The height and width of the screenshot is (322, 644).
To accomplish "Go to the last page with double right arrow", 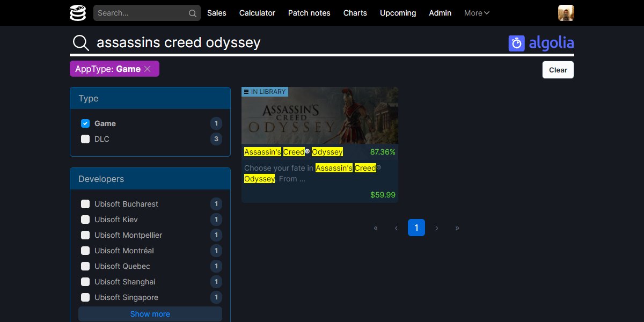I will click(x=457, y=228).
